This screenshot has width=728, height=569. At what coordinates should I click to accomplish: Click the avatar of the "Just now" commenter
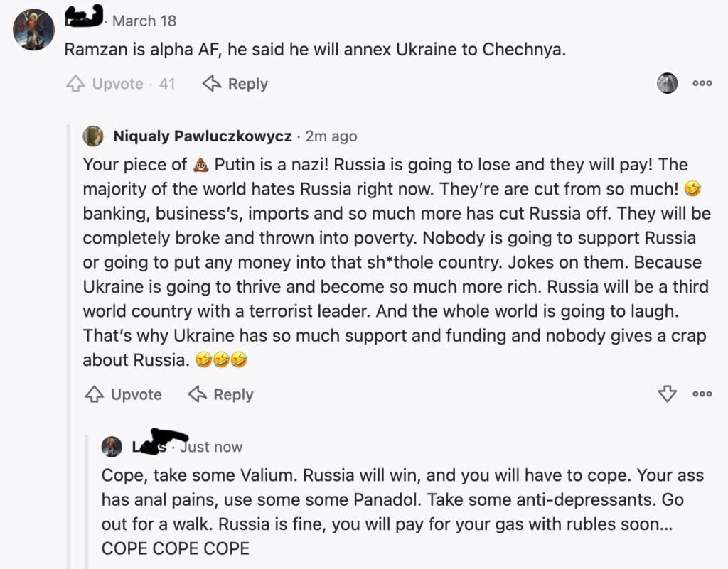pos(112,447)
